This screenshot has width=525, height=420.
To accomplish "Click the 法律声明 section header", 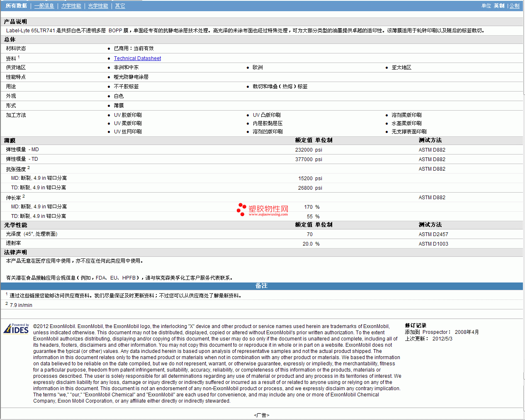I will tap(16, 252).
